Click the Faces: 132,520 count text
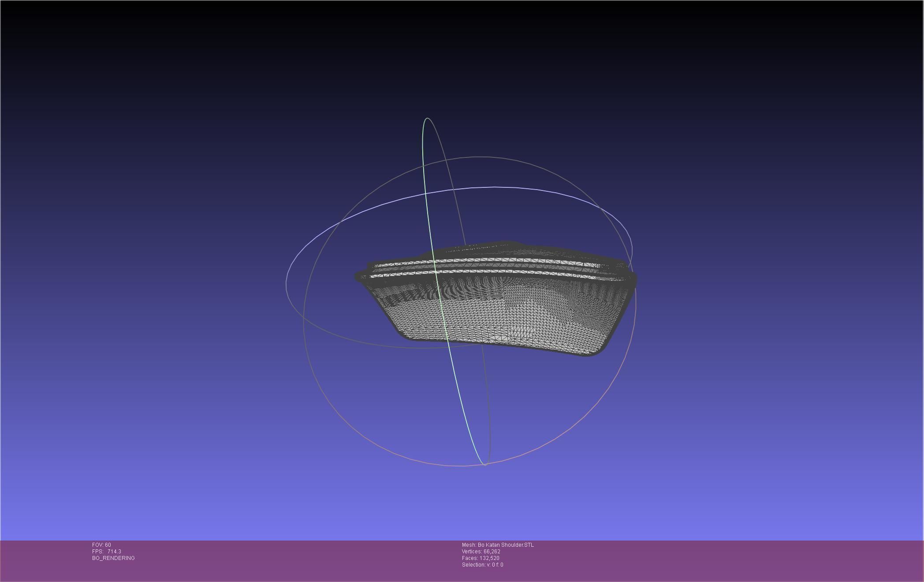The width and height of the screenshot is (924, 582). (481, 558)
